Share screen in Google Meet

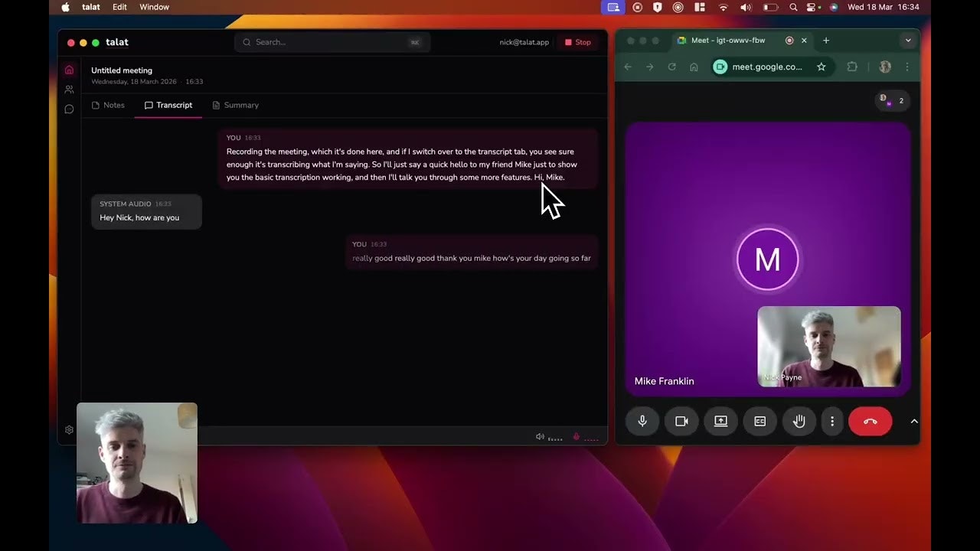[720, 421]
